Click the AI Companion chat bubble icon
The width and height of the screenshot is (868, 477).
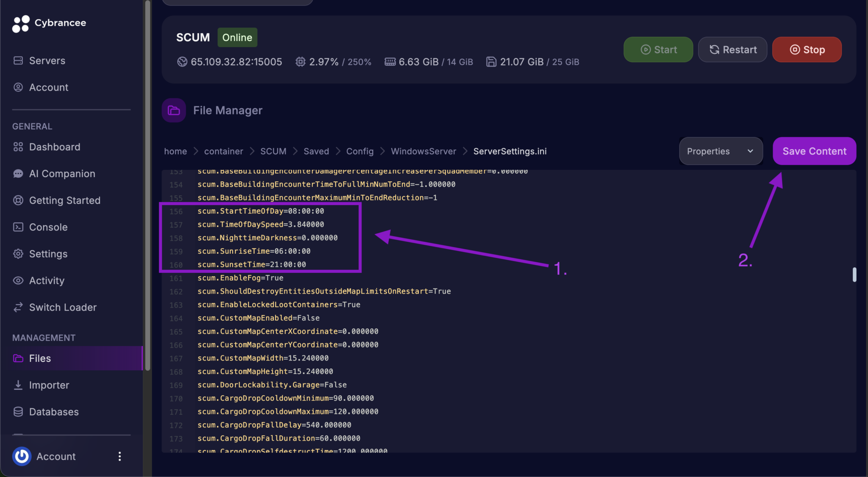tap(18, 174)
